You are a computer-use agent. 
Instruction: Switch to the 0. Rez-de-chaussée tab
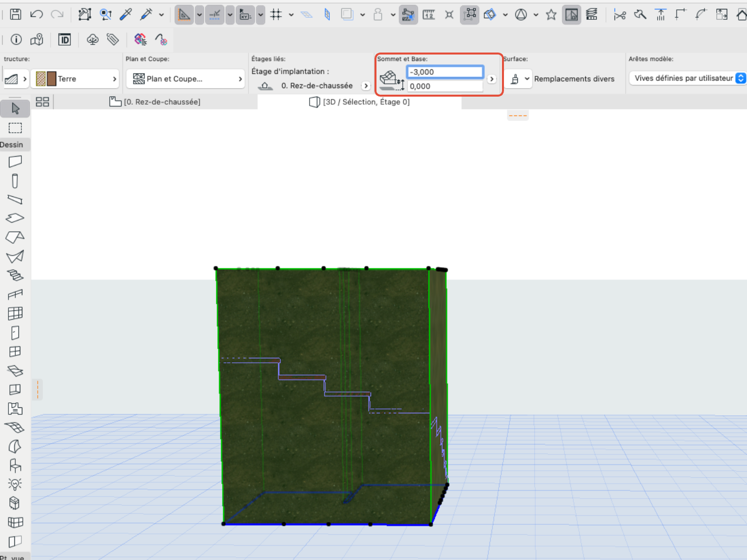pyautogui.click(x=155, y=102)
